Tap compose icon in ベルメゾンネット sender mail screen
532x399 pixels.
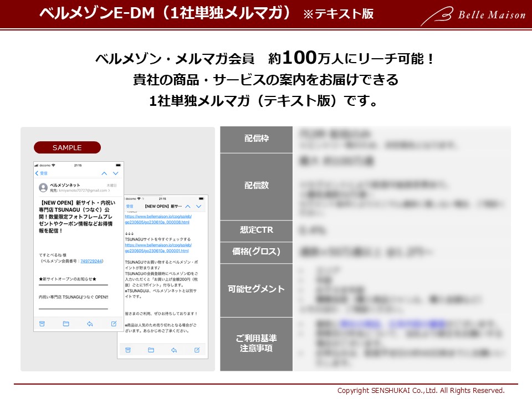(x=114, y=324)
